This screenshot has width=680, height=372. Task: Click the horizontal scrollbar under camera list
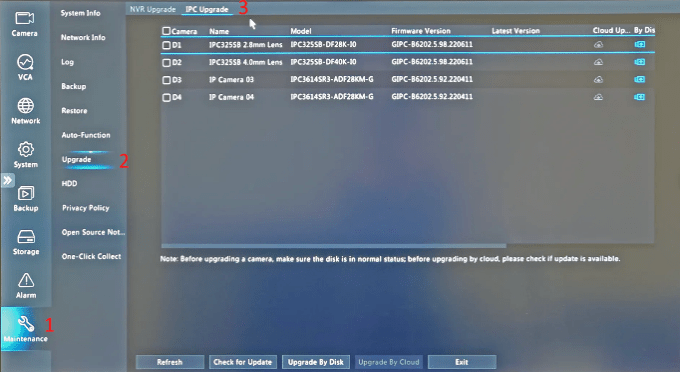[333, 246]
